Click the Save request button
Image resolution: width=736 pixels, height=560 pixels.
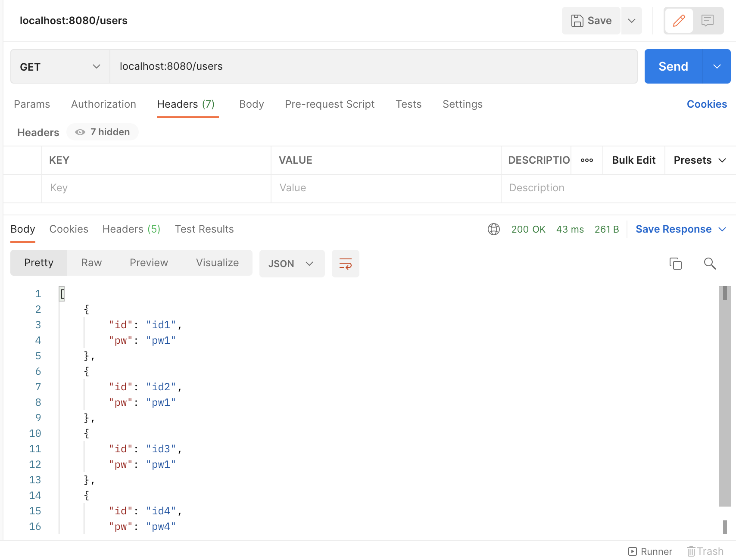(x=591, y=21)
